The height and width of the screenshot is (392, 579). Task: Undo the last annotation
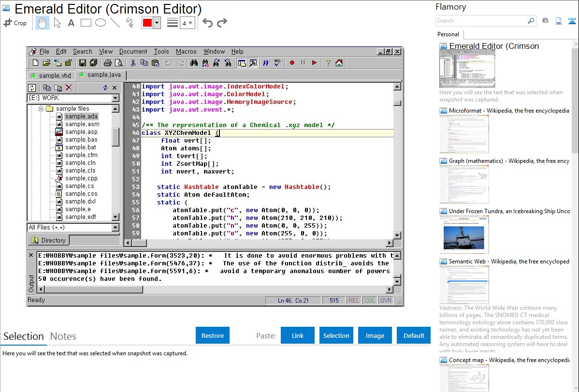click(207, 23)
